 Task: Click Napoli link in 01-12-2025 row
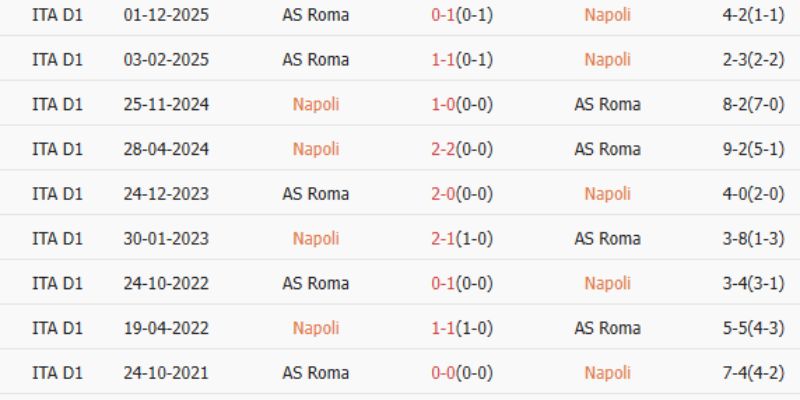[x=607, y=15]
